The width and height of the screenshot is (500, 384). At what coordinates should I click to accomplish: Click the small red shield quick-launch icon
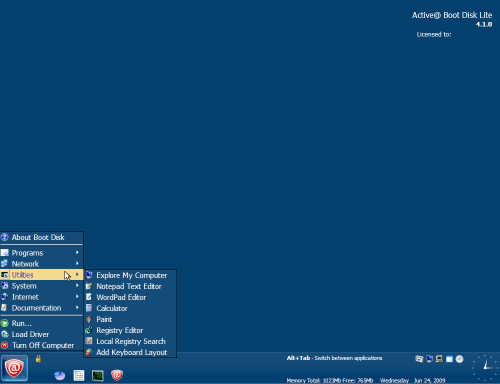117,375
